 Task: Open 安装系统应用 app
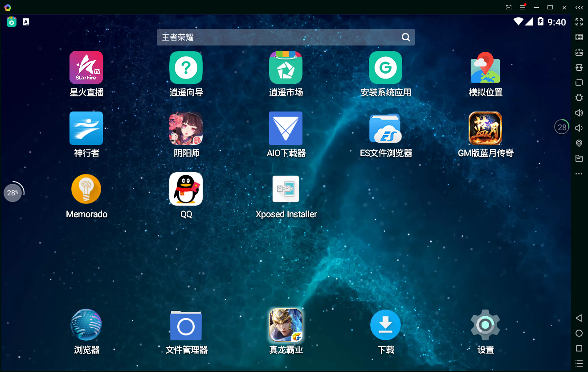(386, 67)
